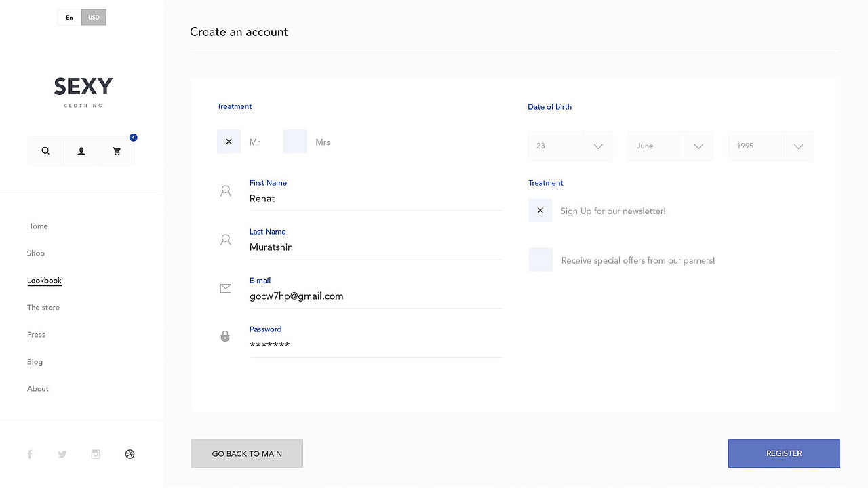The width and height of the screenshot is (868, 488).
Task: Disable the newsletter sign up checkbox
Action: 540,211
